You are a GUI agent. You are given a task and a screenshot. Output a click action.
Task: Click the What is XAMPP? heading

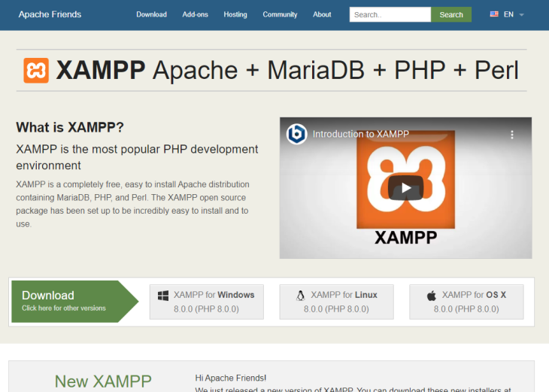70,127
